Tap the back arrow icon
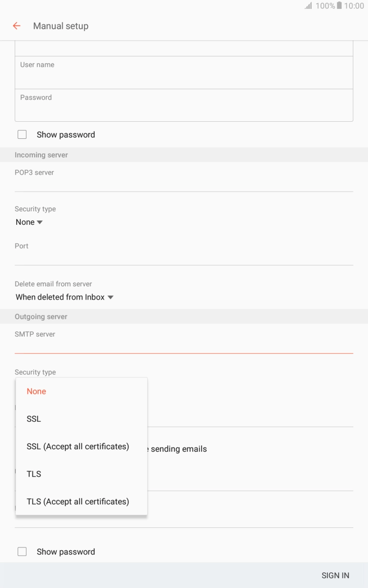The width and height of the screenshot is (368, 588). (17, 26)
